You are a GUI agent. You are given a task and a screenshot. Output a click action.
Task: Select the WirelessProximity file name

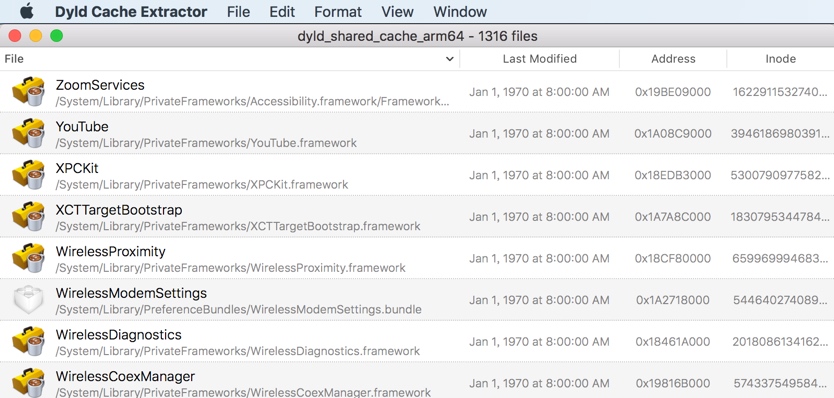click(x=111, y=251)
